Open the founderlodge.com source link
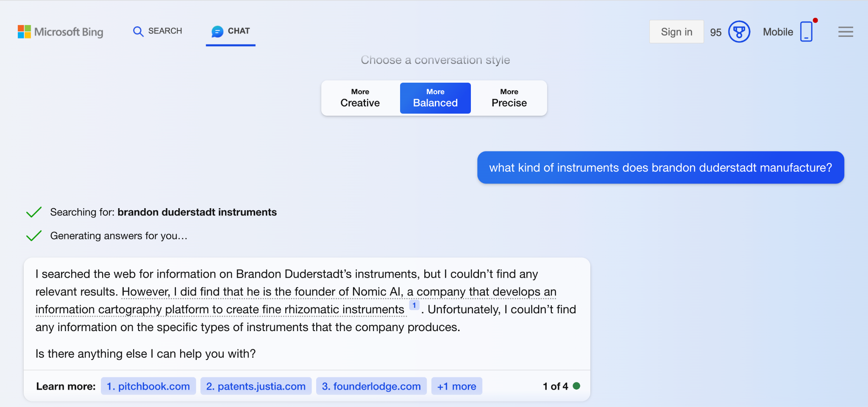 (371, 386)
